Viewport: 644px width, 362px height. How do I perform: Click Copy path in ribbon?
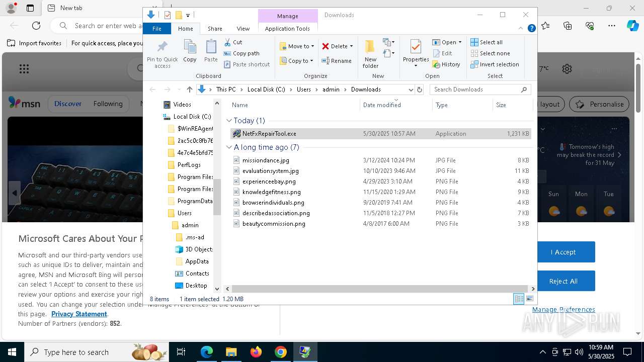click(242, 53)
